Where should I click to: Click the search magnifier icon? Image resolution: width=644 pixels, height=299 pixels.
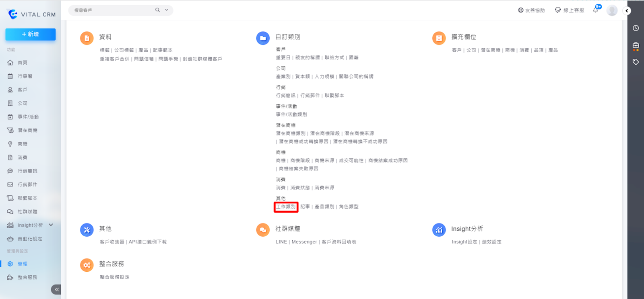pyautogui.click(x=157, y=10)
